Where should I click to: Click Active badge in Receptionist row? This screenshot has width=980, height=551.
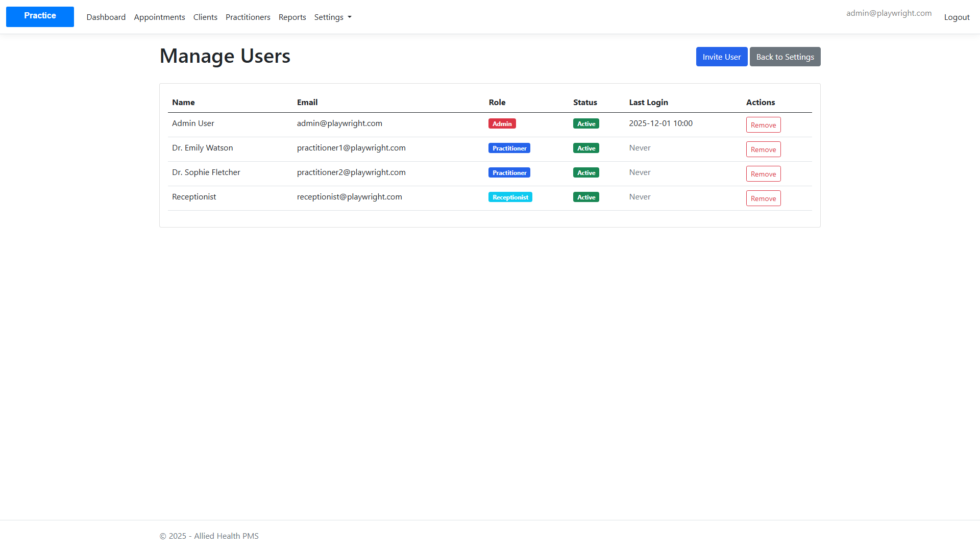click(x=586, y=197)
